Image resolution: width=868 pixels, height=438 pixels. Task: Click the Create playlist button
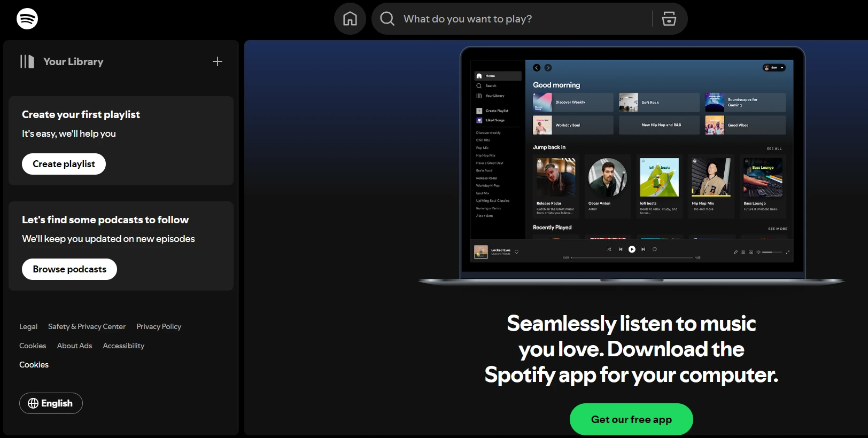(x=64, y=164)
